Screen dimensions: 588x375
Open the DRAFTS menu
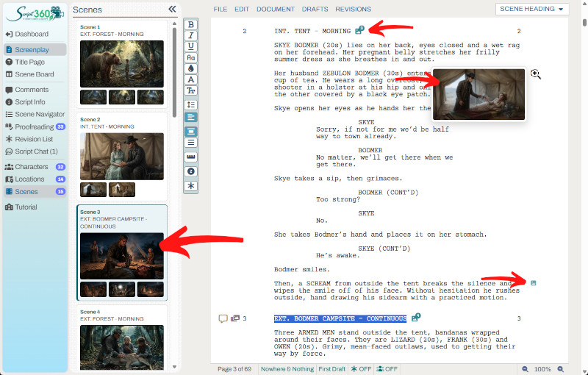[x=315, y=9]
